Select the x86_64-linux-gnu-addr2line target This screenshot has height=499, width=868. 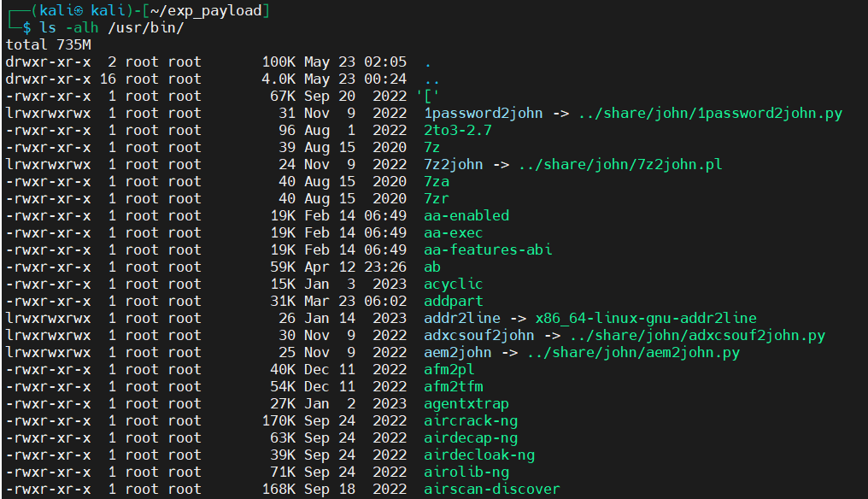click(x=646, y=318)
